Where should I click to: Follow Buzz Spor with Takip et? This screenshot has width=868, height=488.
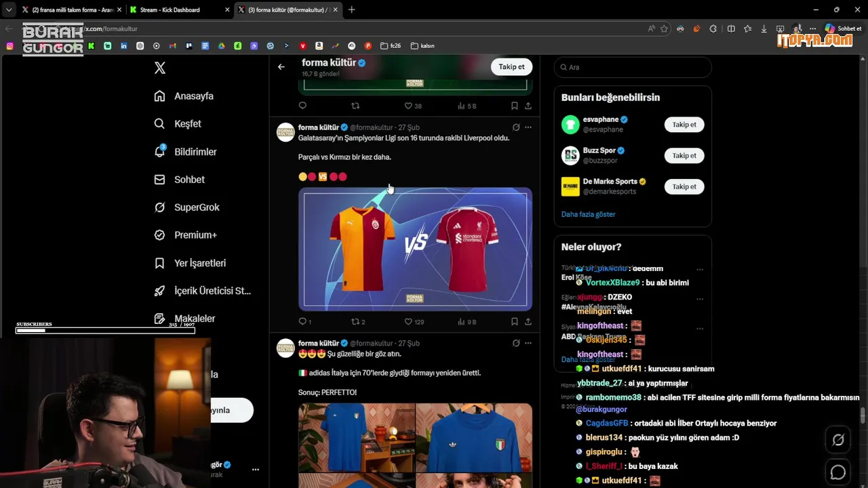tap(684, 156)
